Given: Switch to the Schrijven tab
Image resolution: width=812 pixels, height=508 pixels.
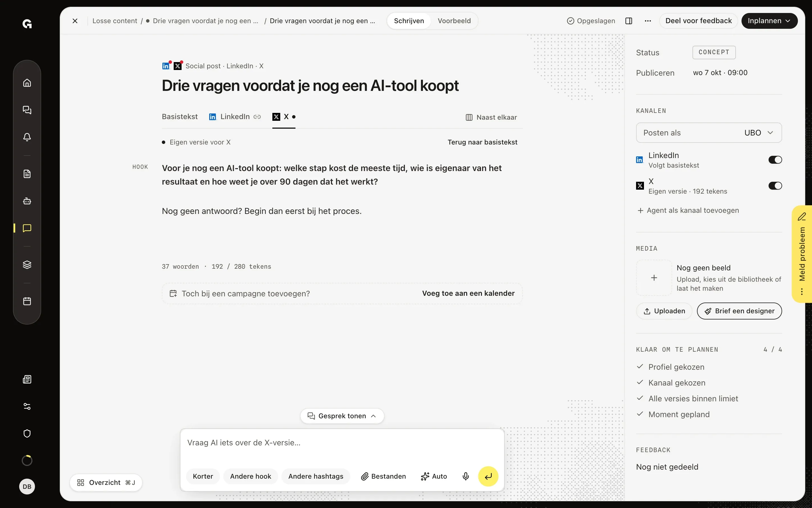Looking at the screenshot, I should [x=409, y=21].
